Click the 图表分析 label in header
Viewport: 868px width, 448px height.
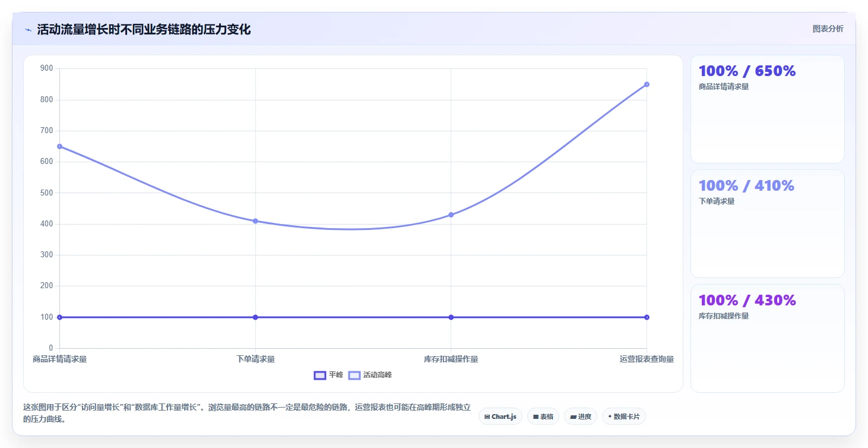828,29
